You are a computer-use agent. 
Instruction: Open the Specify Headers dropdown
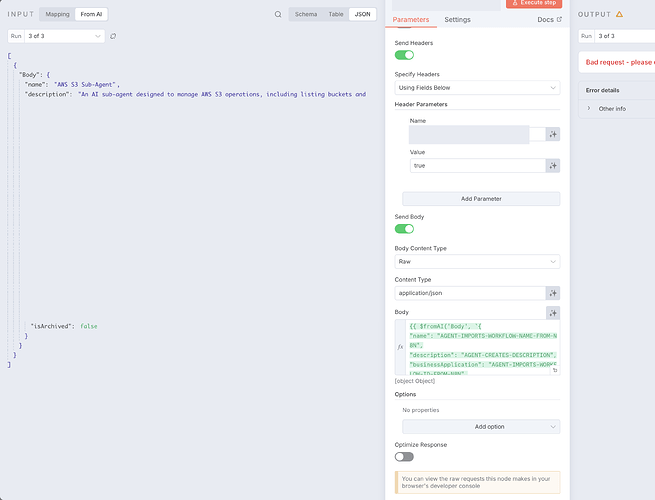(477, 88)
